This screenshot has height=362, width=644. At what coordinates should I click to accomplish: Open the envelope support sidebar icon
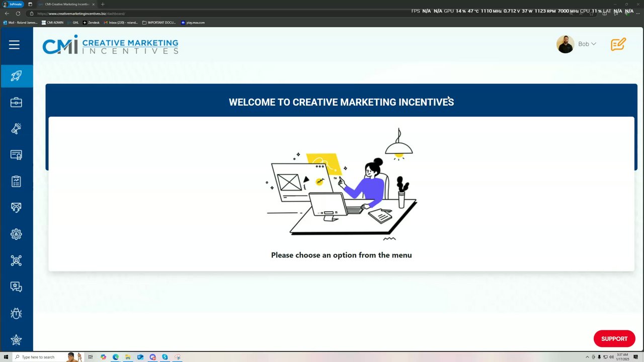pos(16,208)
